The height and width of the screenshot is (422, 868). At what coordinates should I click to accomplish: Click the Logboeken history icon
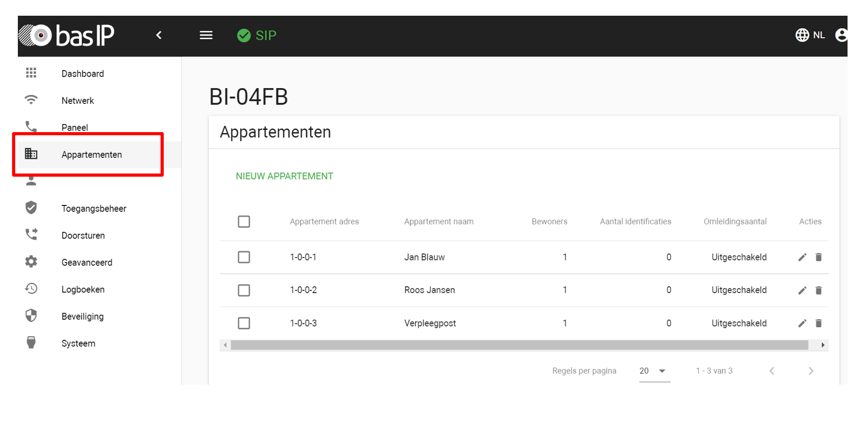coord(31,288)
